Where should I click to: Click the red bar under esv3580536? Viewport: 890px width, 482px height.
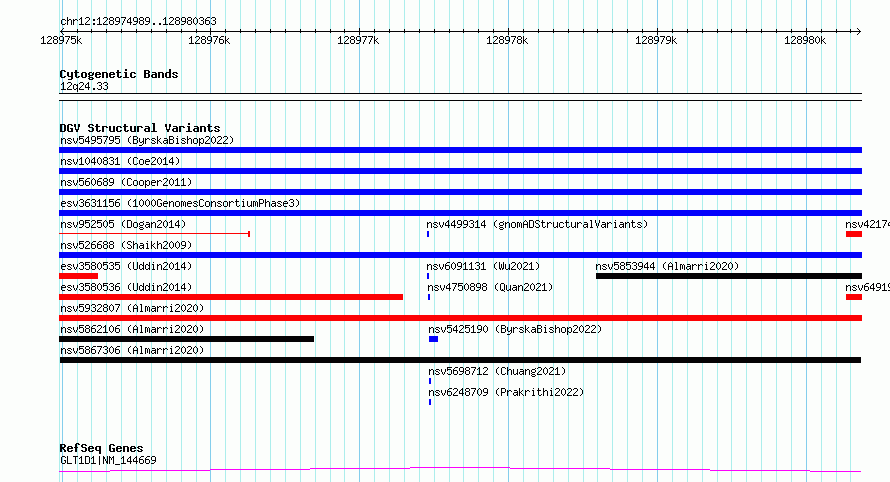[231, 297]
